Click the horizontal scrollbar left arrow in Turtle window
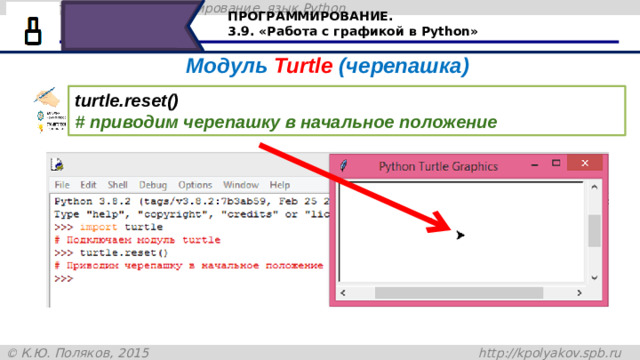Viewport: 640px width, 360px height. (343, 293)
